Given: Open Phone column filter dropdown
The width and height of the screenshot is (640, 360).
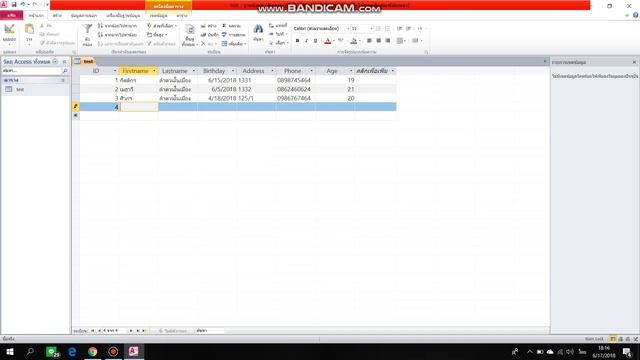Looking at the screenshot, I should pyautogui.click(x=311, y=71).
